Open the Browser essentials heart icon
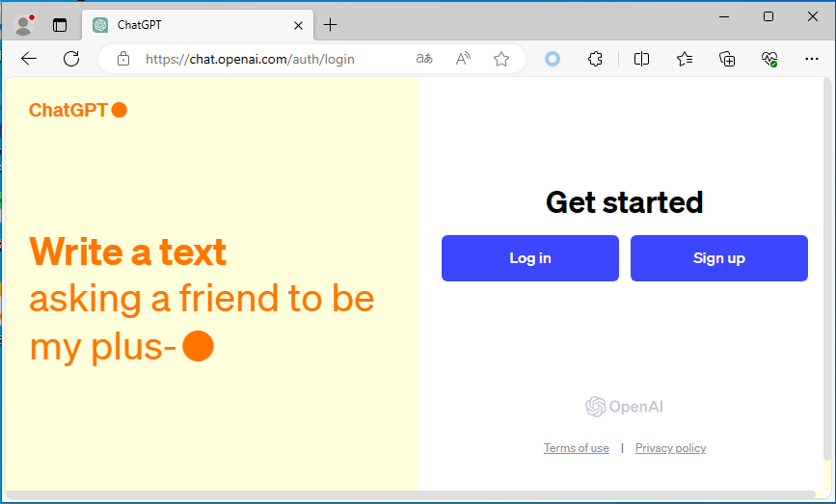 coord(769,59)
